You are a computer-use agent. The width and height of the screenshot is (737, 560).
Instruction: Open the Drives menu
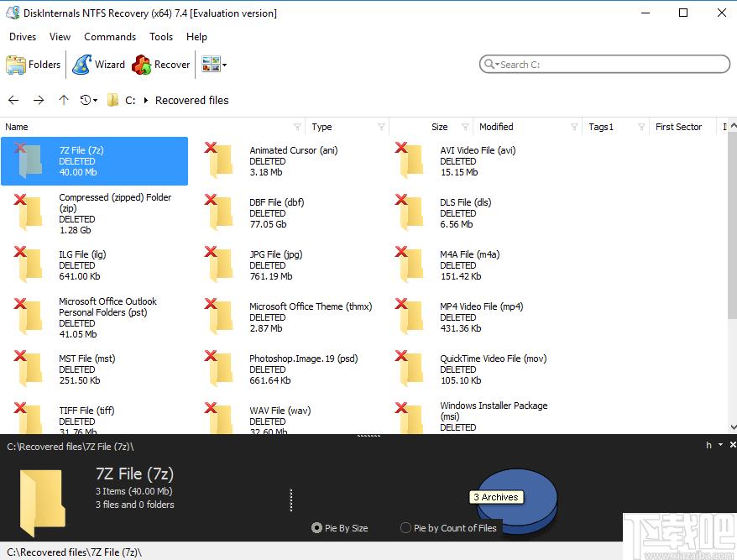pyautogui.click(x=23, y=37)
